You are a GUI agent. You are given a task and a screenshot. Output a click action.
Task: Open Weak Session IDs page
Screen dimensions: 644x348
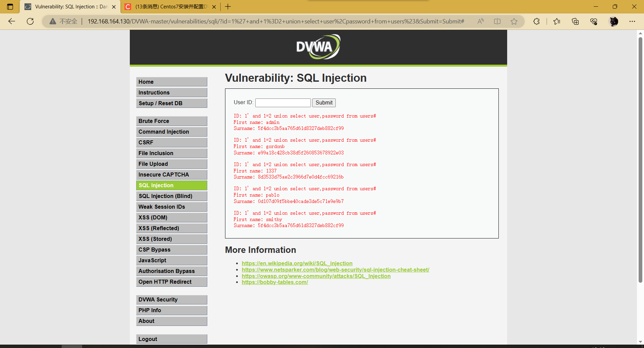tap(172, 207)
